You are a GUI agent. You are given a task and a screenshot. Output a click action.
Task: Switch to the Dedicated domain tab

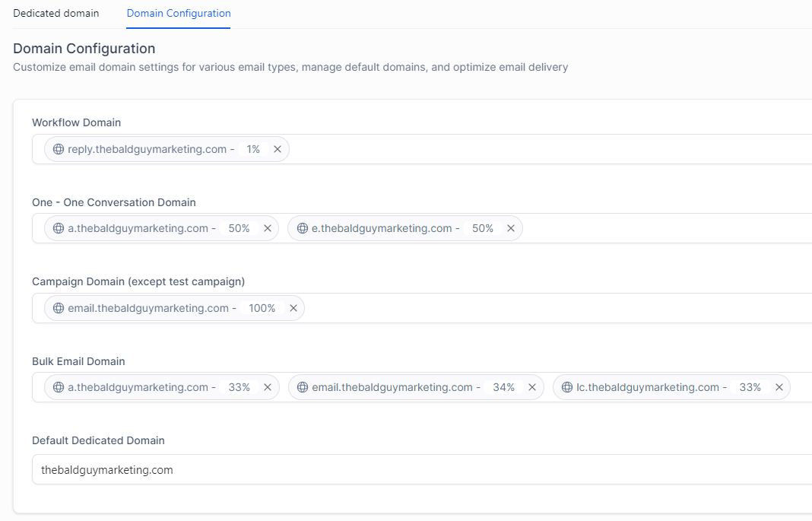point(56,13)
